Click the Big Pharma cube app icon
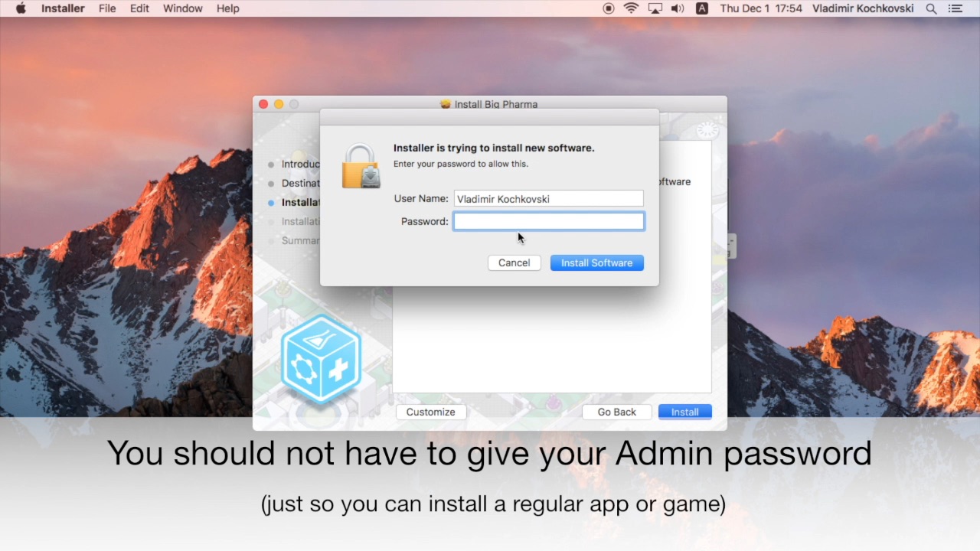The height and width of the screenshot is (551, 980). pos(321,357)
